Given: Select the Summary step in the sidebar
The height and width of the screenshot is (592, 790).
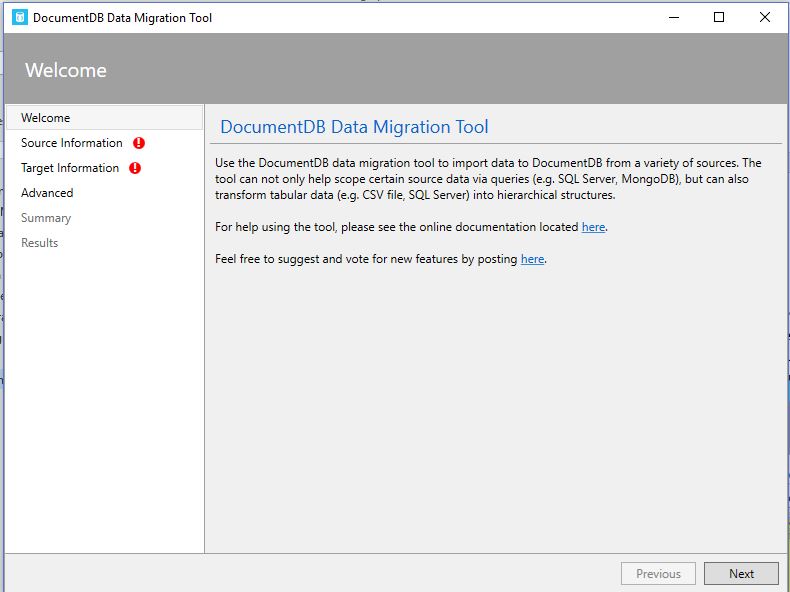Looking at the screenshot, I should (x=46, y=218).
